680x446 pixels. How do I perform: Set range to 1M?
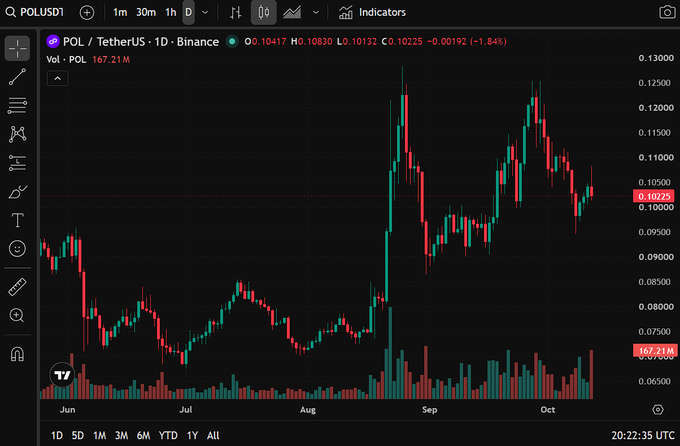(x=99, y=435)
